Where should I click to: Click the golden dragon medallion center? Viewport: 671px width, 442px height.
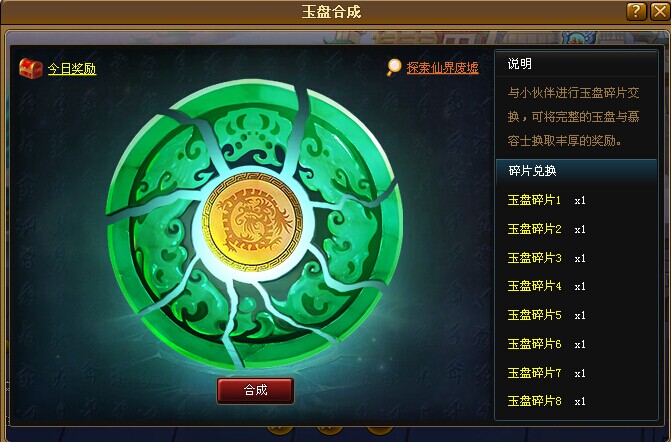tap(252, 222)
